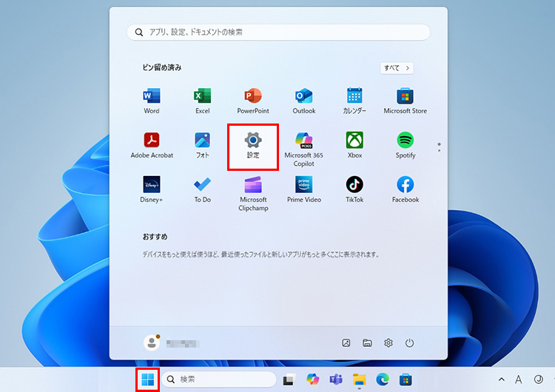Launch TikTok

(x=354, y=189)
